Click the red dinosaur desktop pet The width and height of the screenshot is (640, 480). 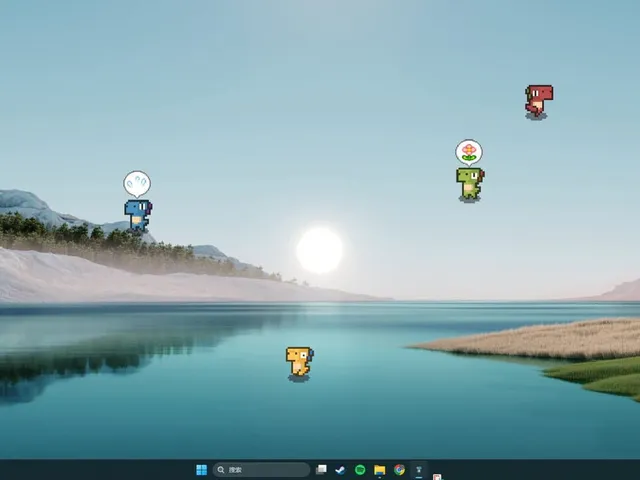[x=539, y=101]
